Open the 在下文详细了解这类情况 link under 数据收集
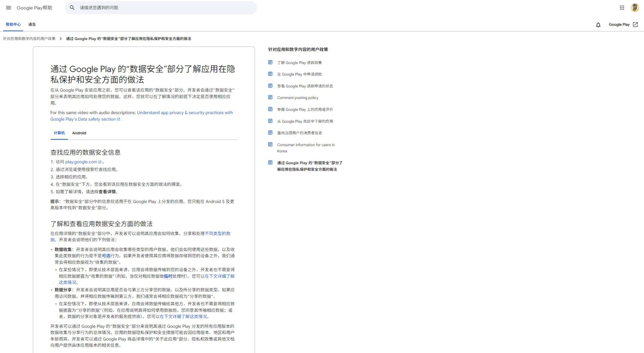The width and height of the screenshot is (644, 353). tap(147, 279)
